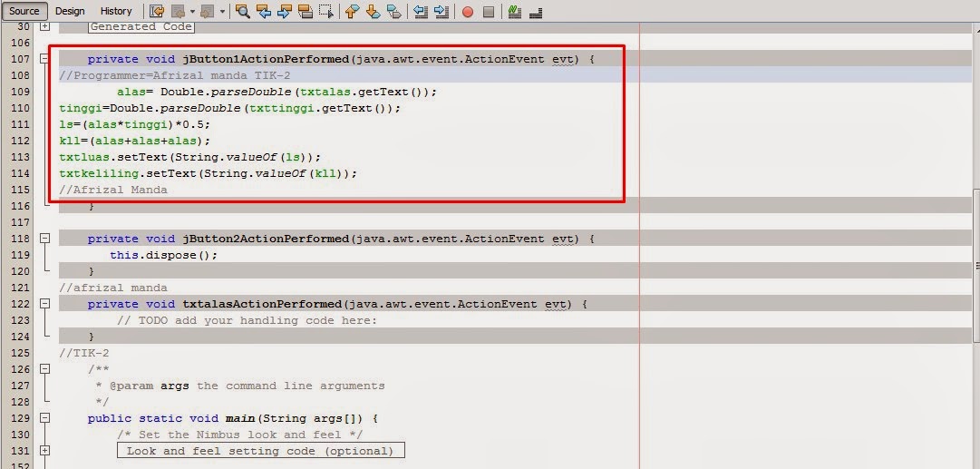The image size is (980, 469).
Task: Toggle highlight search results
Action: pyautogui.click(x=305, y=11)
